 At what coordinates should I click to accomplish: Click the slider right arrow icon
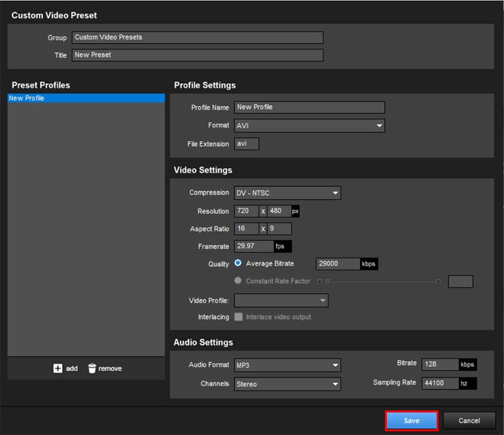coord(438,281)
